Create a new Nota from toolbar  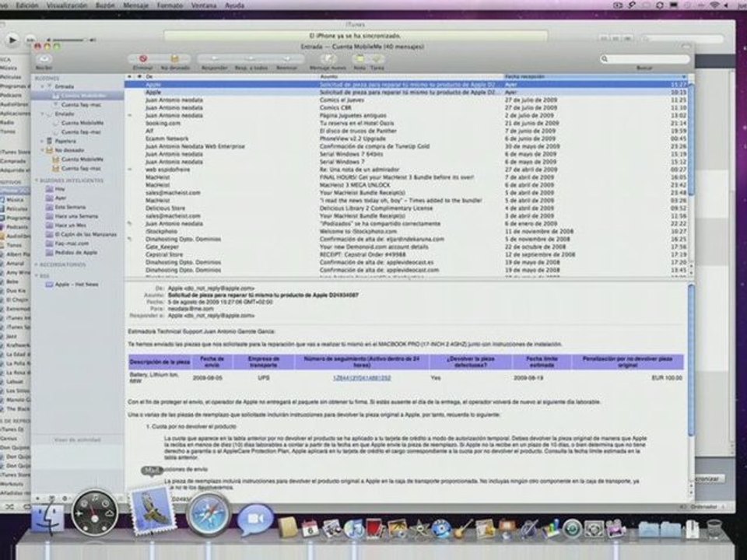coord(359,58)
